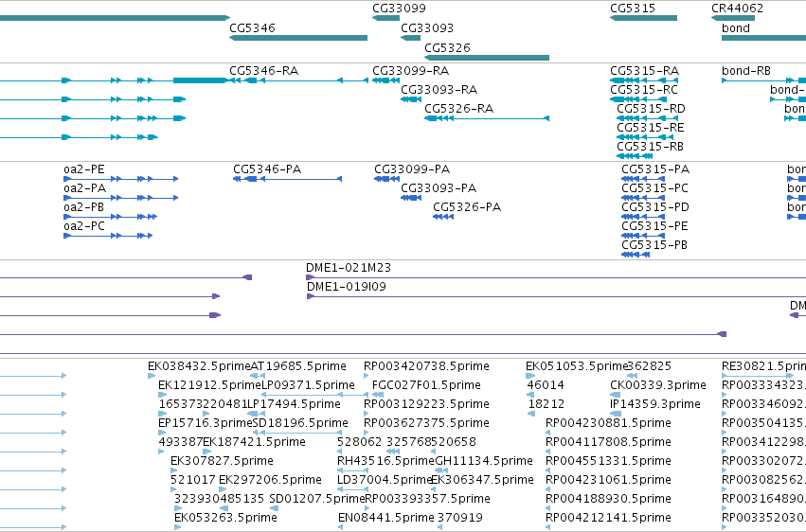Select the EK187421.5prime EST
This screenshot has width=806, height=532.
tap(207, 452)
